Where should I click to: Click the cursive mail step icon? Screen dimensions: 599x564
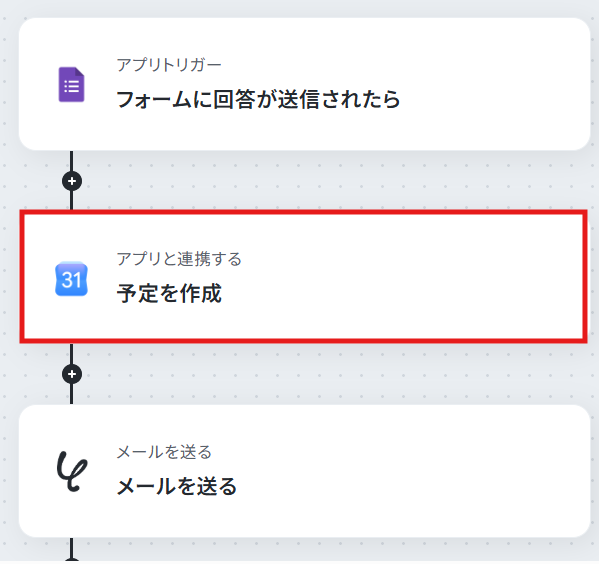(x=71, y=471)
